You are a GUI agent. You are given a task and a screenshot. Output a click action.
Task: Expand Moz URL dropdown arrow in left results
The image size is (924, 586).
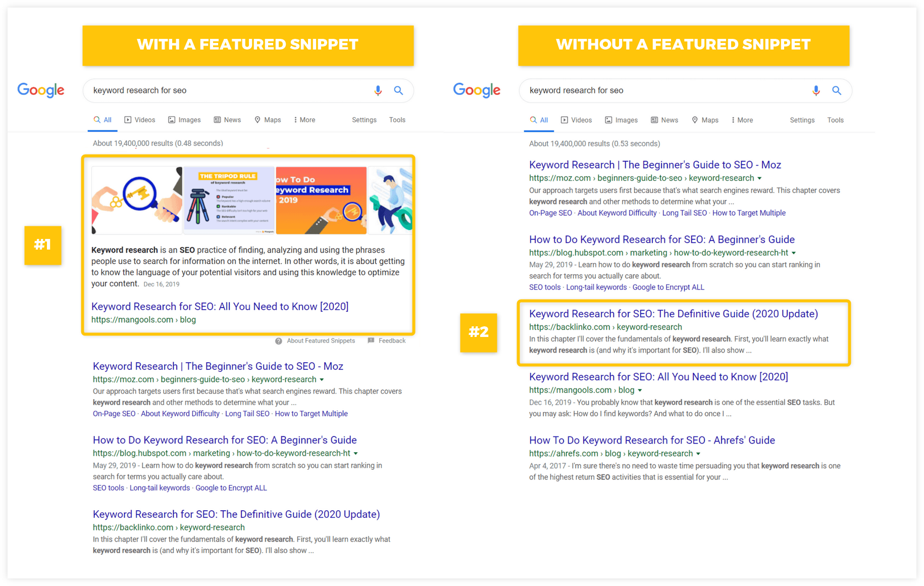coord(322,379)
